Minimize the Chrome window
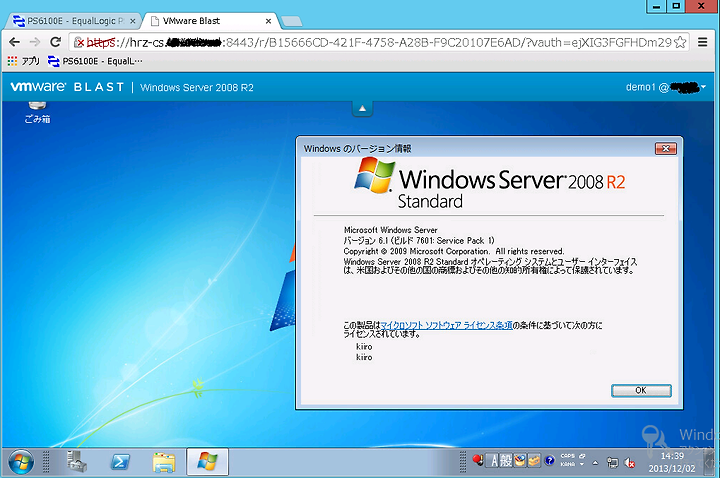Screen dimensions: 720x478 click(x=657, y=6)
